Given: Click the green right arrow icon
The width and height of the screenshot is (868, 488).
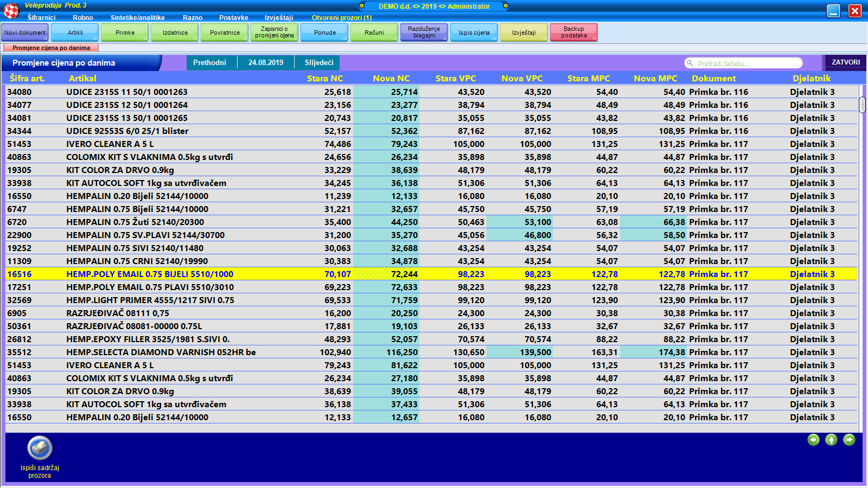Looking at the screenshot, I should [x=849, y=440].
